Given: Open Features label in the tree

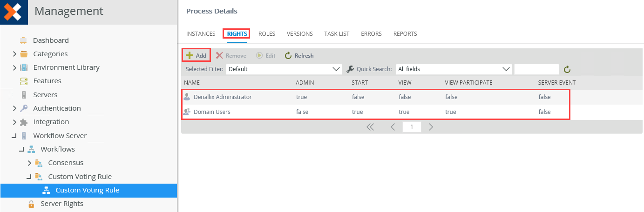Looking at the screenshot, I should point(47,81).
